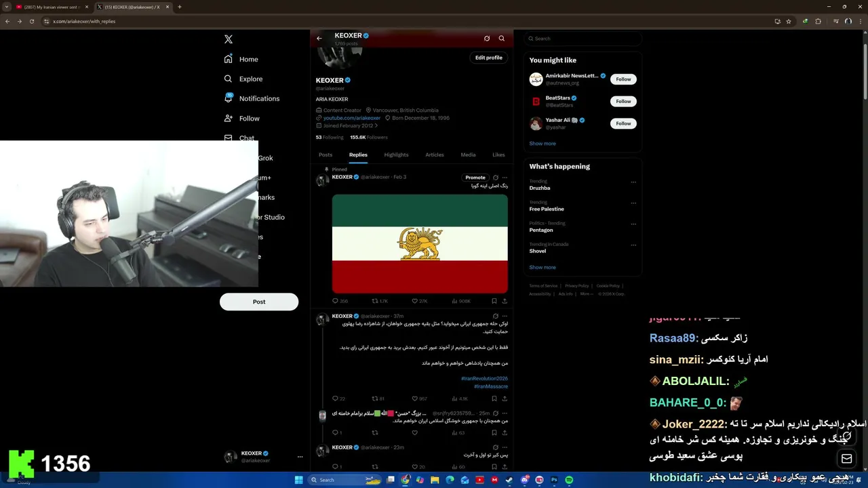
Task: Like the pinned flag post with 27K likes
Action: click(415, 301)
